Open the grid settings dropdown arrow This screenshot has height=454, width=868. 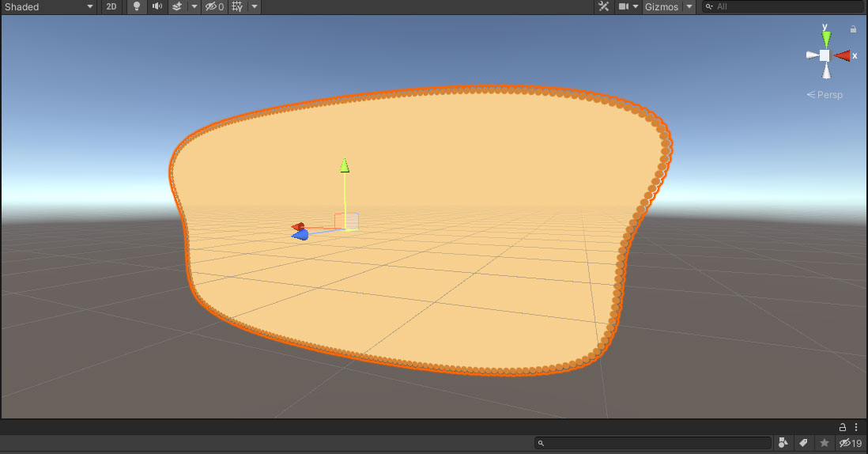pos(255,6)
